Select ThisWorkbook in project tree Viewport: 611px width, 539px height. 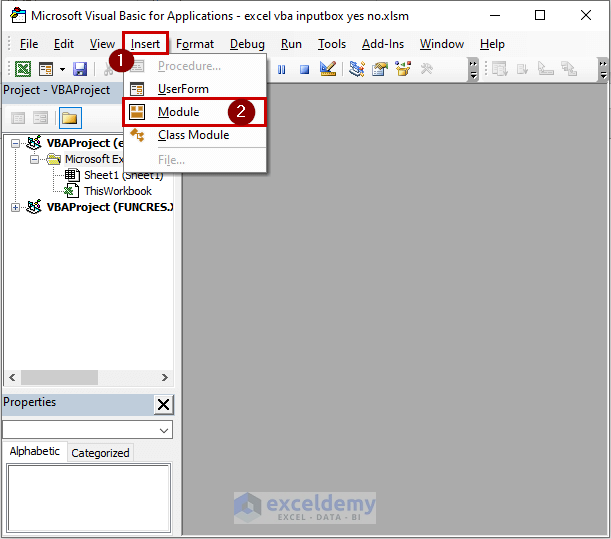118,191
